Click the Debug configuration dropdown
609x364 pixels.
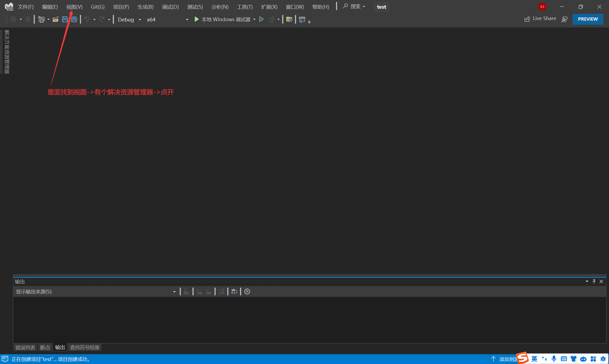click(129, 19)
